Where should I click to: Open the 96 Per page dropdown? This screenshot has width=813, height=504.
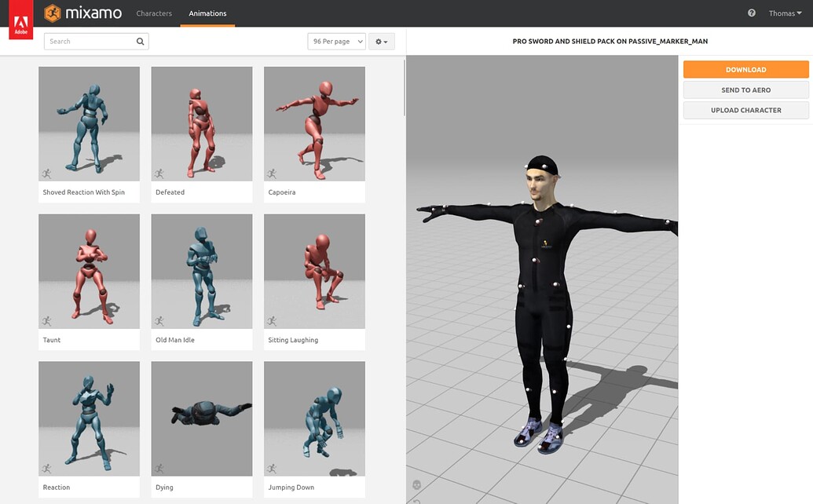336,41
